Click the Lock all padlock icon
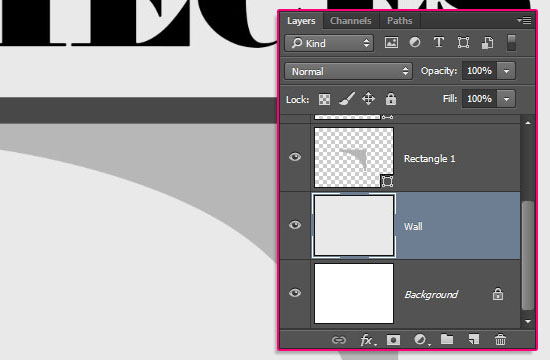 tap(391, 99)
